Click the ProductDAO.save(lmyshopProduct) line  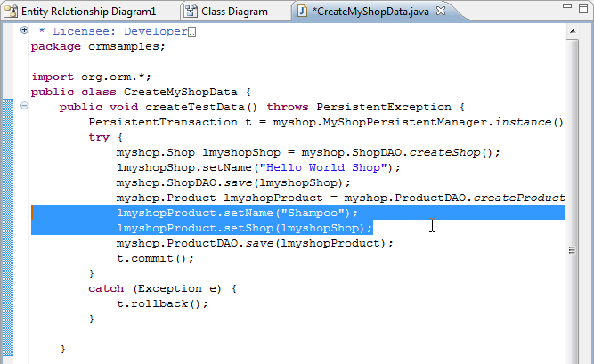255,244
